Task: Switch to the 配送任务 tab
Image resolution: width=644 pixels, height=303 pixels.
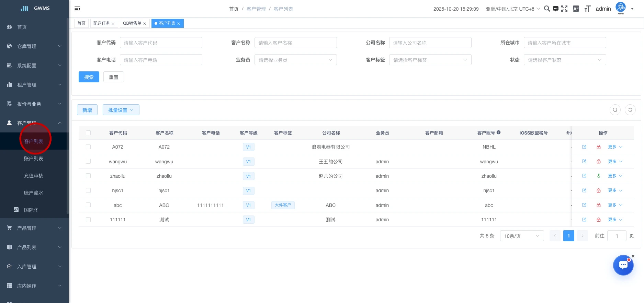Action: (102, 23)
